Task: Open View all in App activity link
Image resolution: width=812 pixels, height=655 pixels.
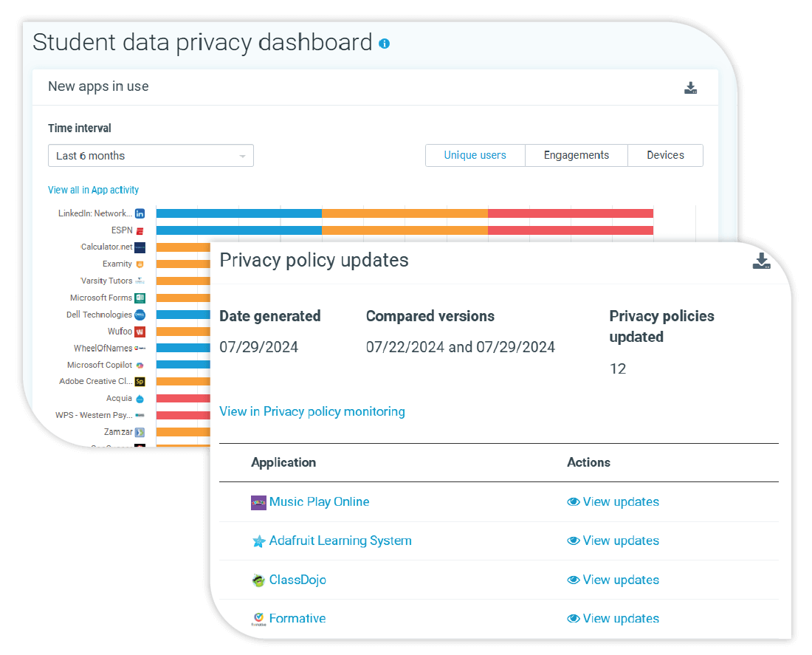Action: 93,190
